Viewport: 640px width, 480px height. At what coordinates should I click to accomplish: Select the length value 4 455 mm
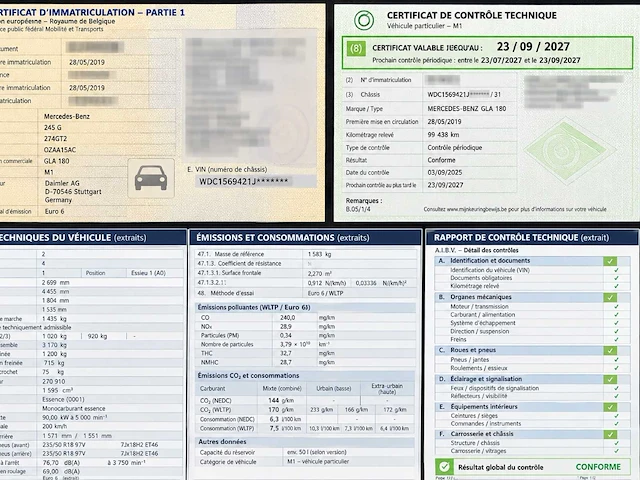[x=56, y=291]
